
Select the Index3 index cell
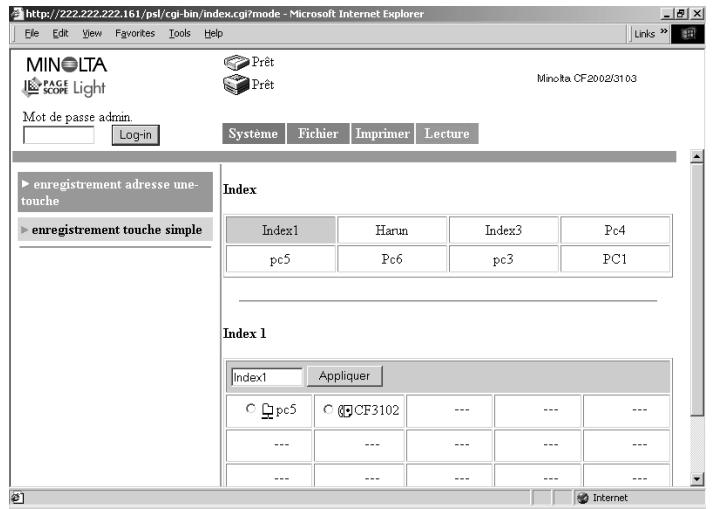click(x=504, y=230)
